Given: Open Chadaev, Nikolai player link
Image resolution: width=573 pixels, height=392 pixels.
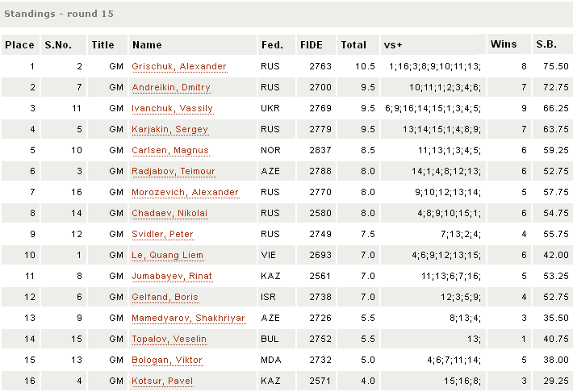Looking at the screenshot, I should (169, 213).
